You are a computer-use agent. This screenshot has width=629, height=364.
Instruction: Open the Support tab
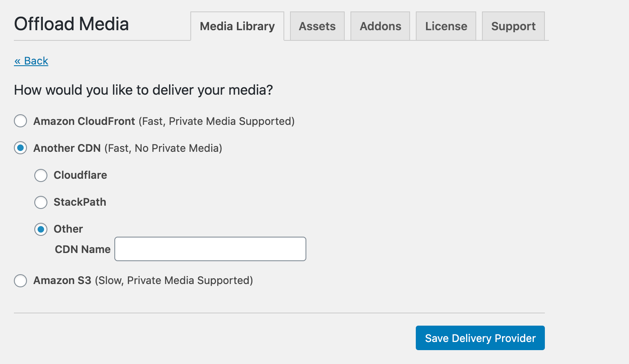point(513,26)
